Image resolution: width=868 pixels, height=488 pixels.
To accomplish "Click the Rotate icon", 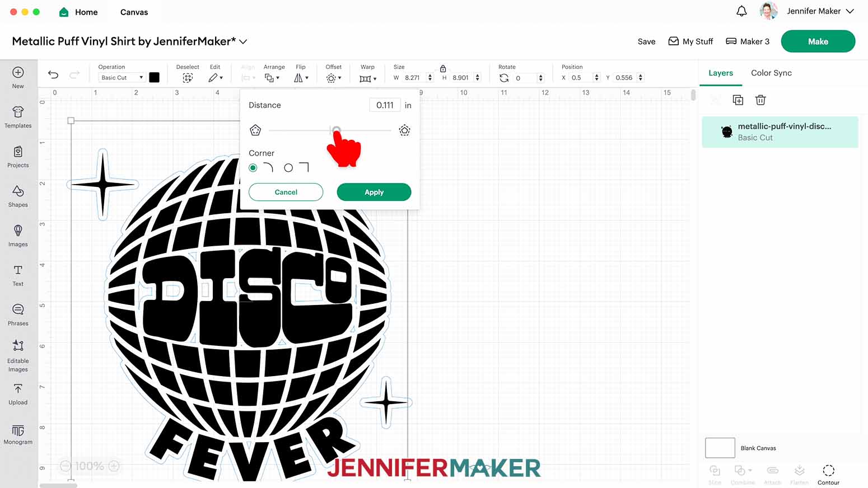I will pos(504,78).
